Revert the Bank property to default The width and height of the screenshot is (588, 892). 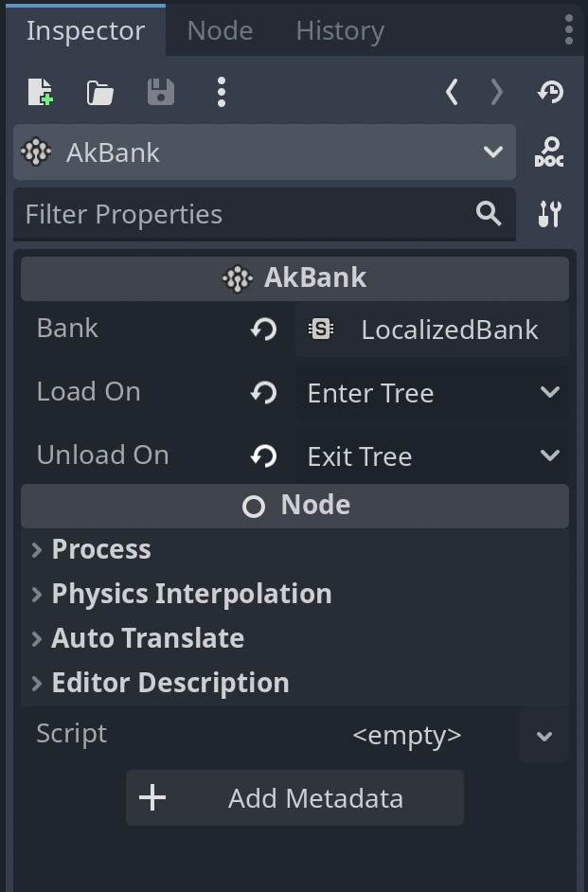266,329
